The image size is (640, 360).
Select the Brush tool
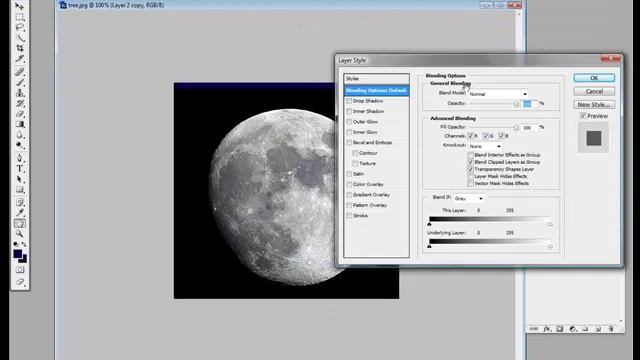(20, 83)
